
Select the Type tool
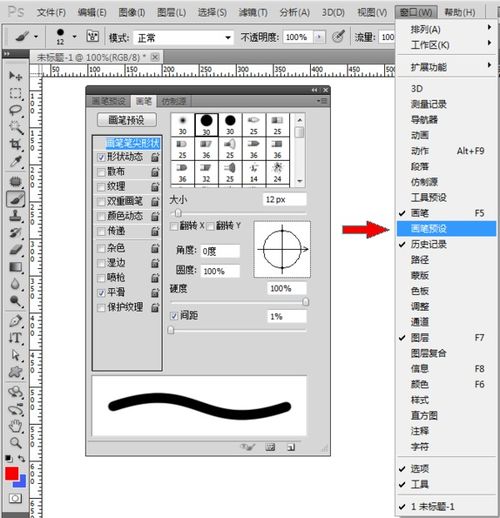tap(15, 338)
